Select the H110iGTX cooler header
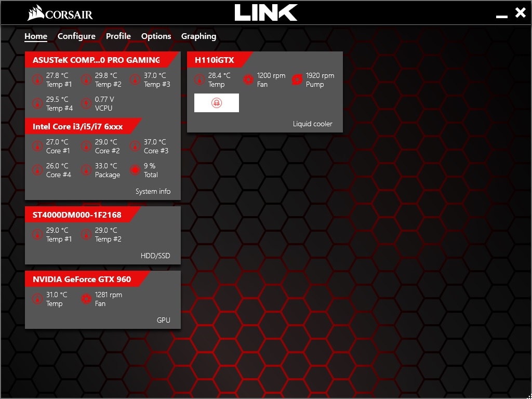 click(220, 60)
